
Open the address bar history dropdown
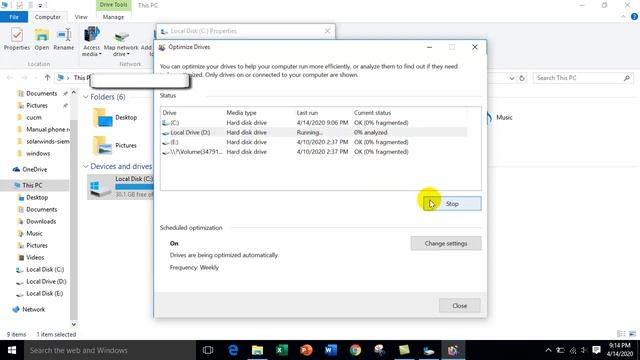click(512, 78)
